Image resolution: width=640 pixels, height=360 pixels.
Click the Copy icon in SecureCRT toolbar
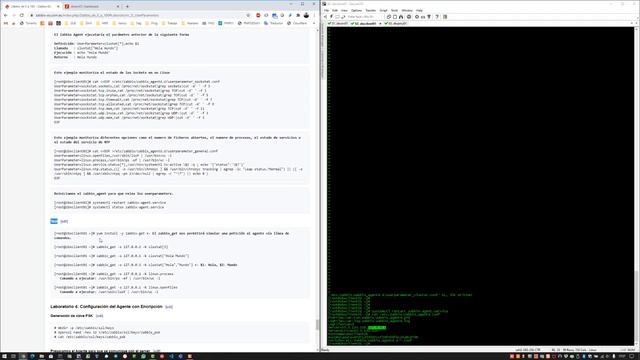[389, 17]
